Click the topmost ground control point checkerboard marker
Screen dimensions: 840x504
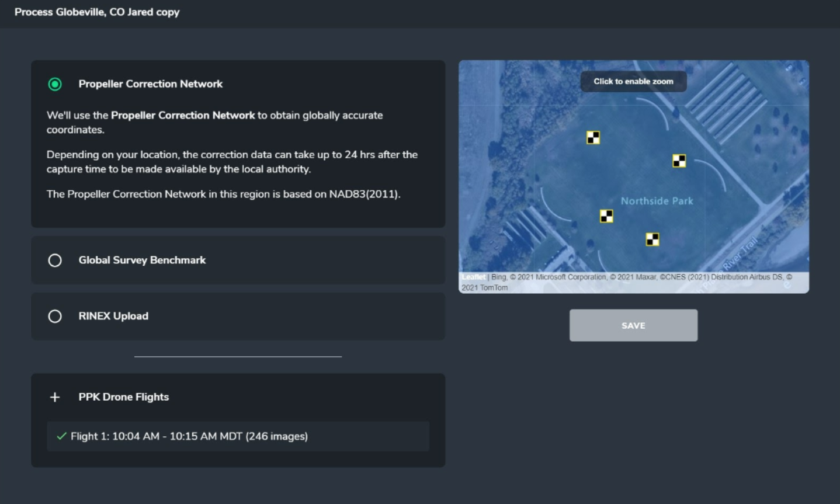[x=592, y=138]
